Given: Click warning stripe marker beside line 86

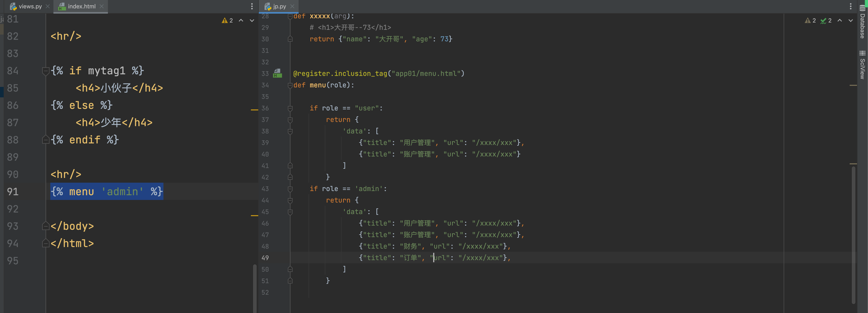Looking at the screenshot, I should [x=254, y=110].
